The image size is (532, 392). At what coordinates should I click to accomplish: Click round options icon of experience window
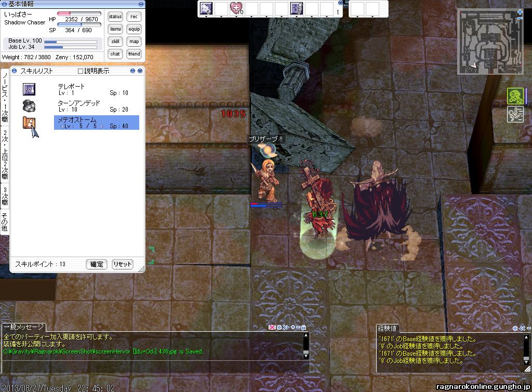(x=515, y=328)
